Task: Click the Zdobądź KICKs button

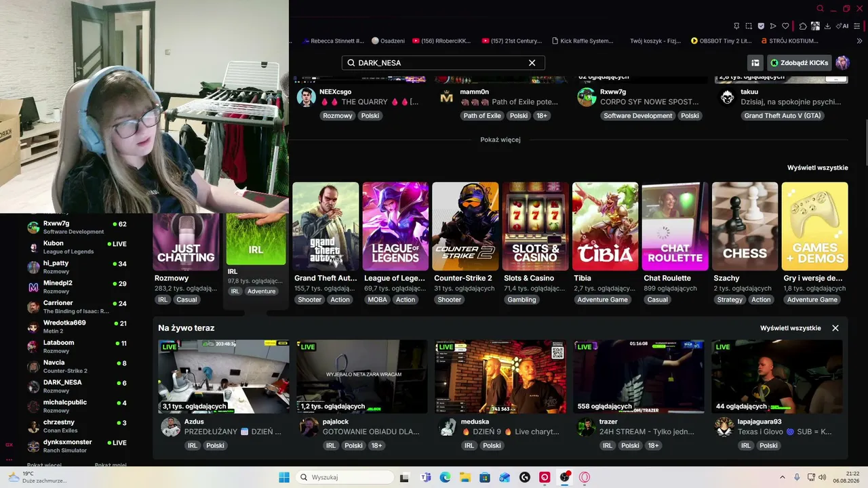Action: point(800,63)
